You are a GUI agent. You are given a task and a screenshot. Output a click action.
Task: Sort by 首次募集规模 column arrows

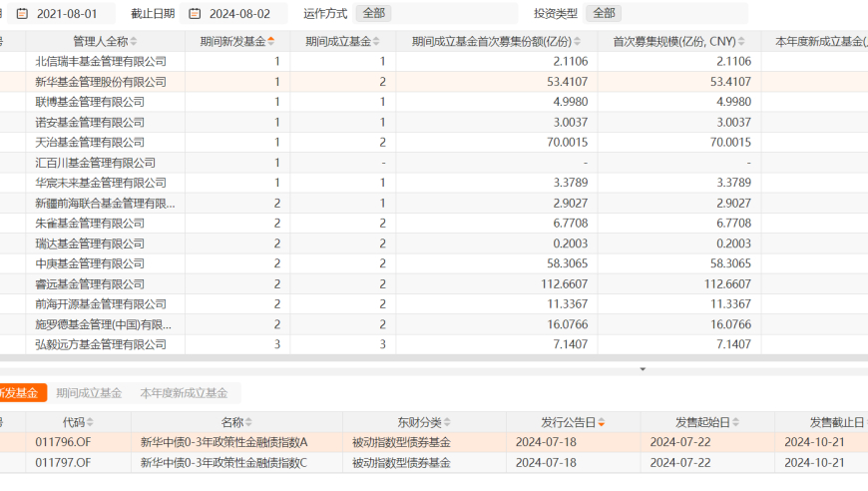[741, 42]
